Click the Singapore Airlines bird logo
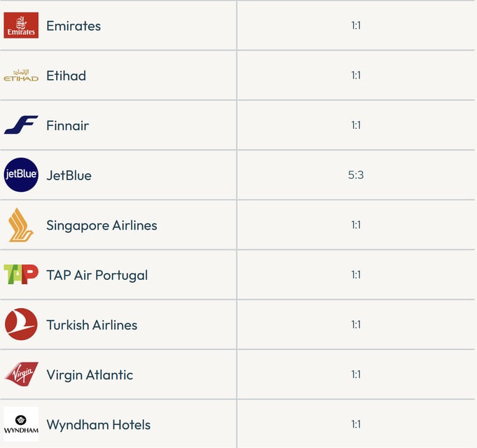The image size is (477, 448). pos(21,225)
